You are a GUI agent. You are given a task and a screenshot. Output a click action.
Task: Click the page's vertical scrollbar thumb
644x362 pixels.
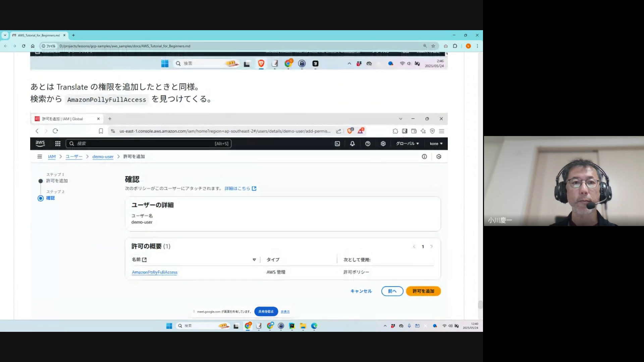pos(480,304)
